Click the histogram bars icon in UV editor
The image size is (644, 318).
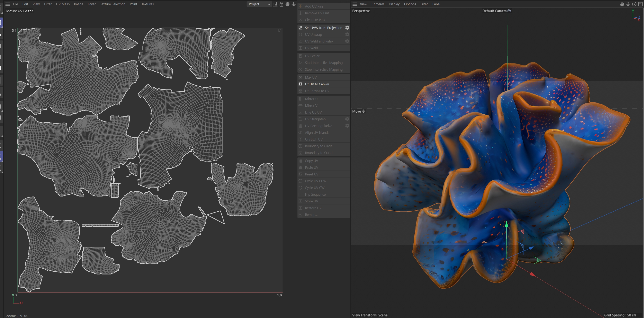[275, 4]
